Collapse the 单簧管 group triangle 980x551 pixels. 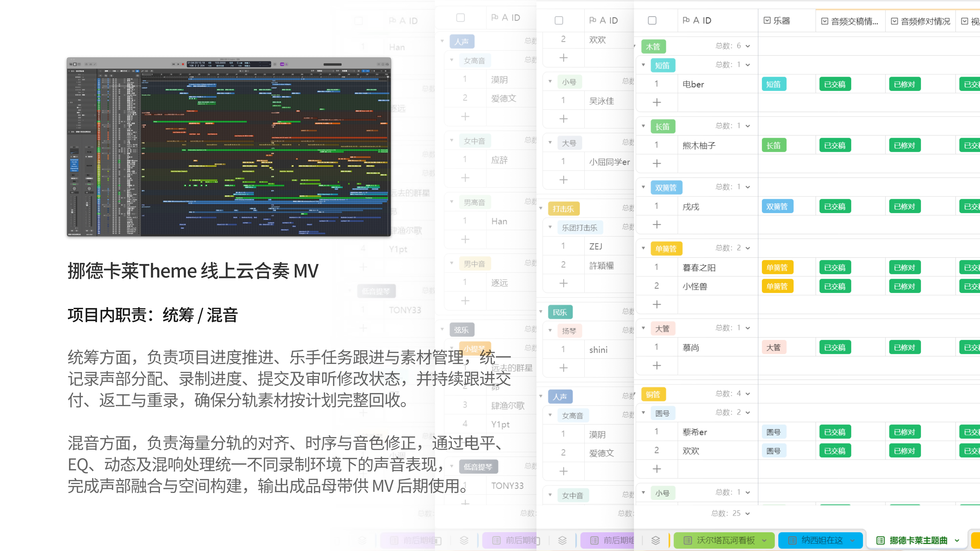tap(643, 248)
